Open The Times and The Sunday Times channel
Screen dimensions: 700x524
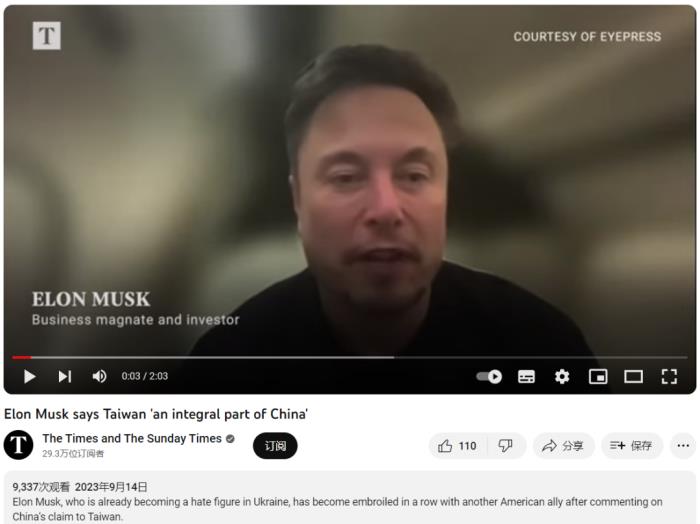point(132,438)
